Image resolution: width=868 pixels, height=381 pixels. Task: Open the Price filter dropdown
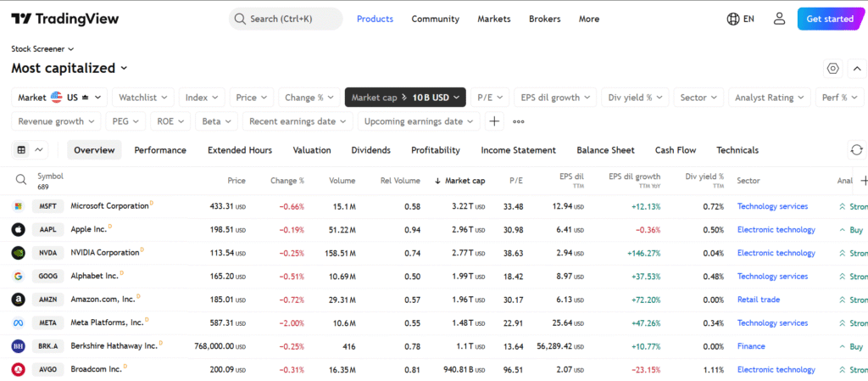[x=251, y=98]
